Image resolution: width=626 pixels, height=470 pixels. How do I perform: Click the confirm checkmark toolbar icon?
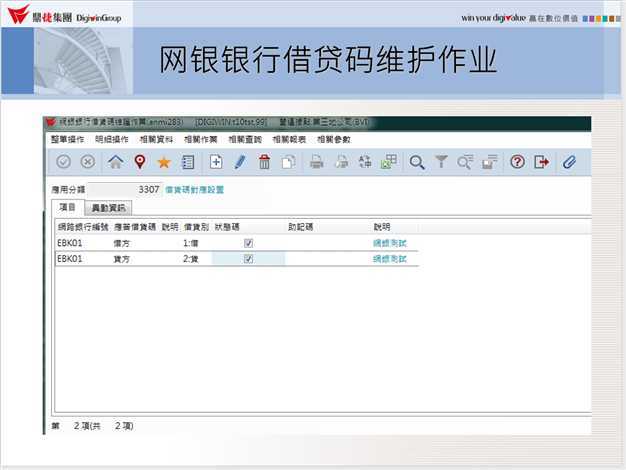coord(63,162)
